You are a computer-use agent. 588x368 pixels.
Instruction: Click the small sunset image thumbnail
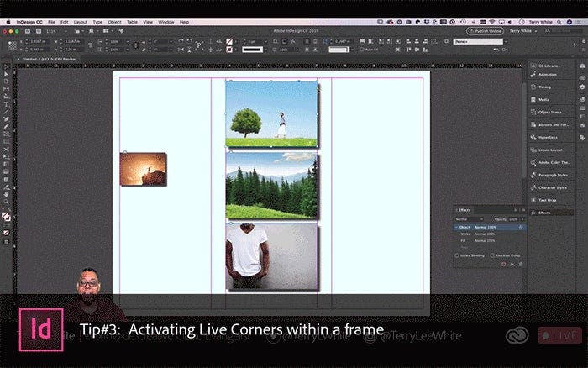coord(144,169)
